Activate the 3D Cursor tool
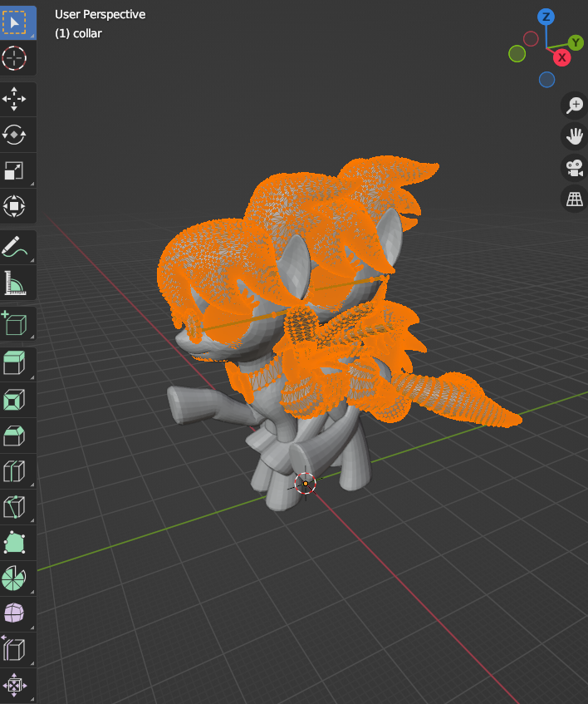 (15, 58)
